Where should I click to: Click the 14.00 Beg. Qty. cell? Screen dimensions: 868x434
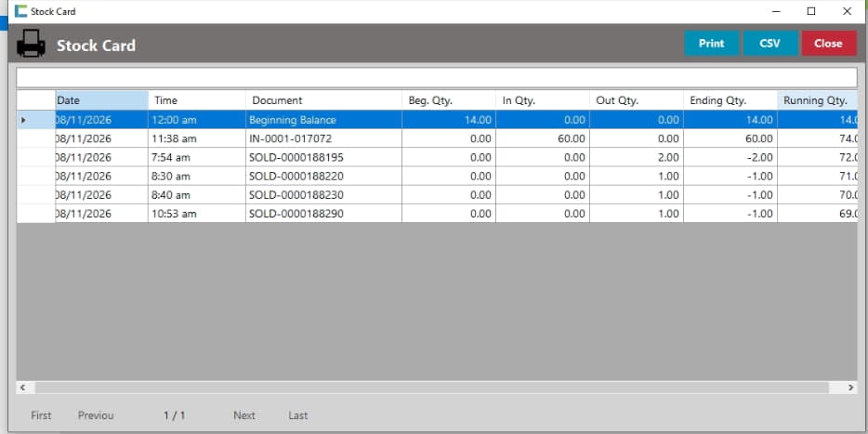(449, 120)
